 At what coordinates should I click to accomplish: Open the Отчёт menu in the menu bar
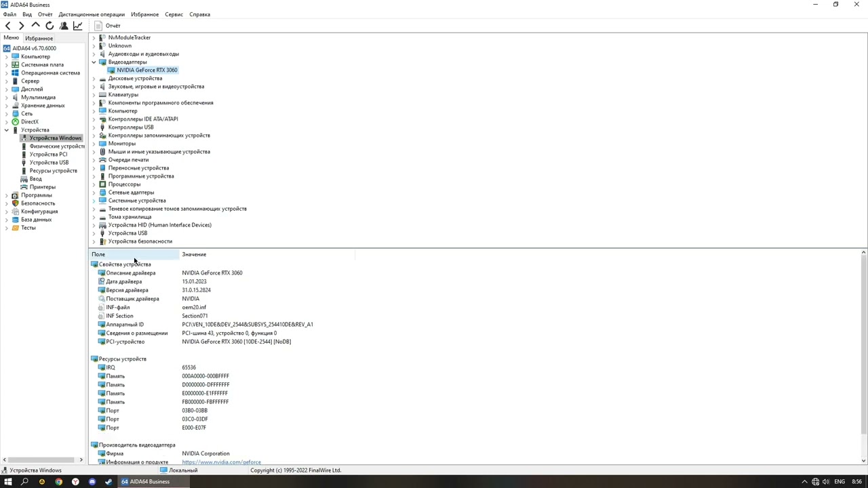click(x=45, y=14)
